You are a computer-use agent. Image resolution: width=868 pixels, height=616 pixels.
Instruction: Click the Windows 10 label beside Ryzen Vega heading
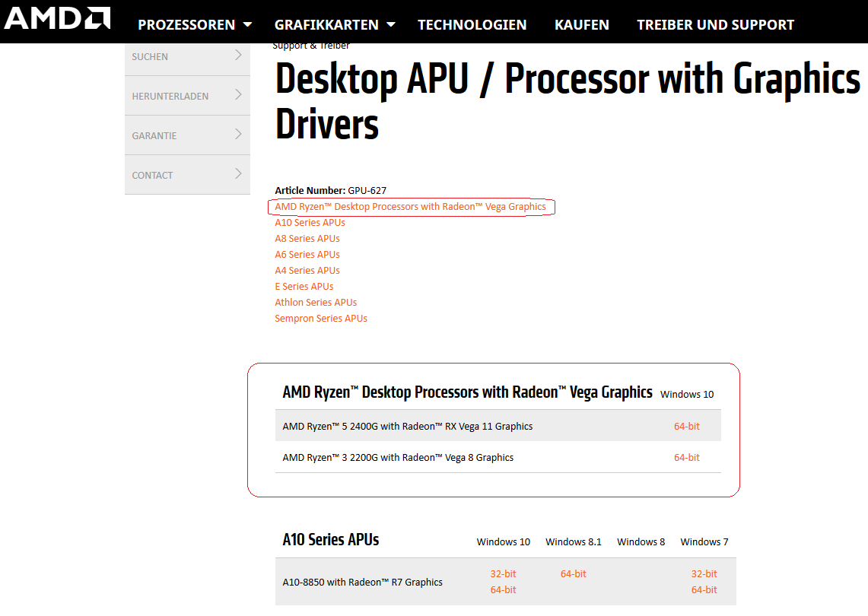pyautogui.click(x=687, y=394)
